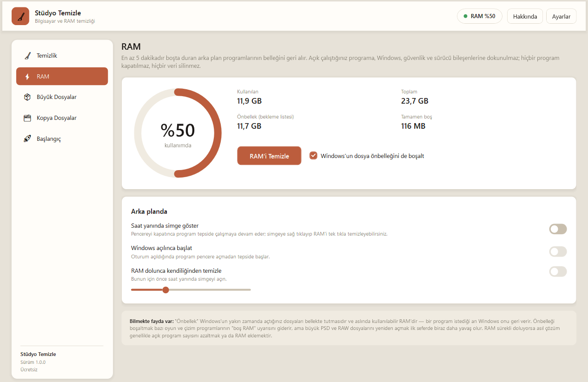Screen dimensions: 588x382
Task: Click the box icon beside Büyük Dosyalar
Action: click(27, 97)
